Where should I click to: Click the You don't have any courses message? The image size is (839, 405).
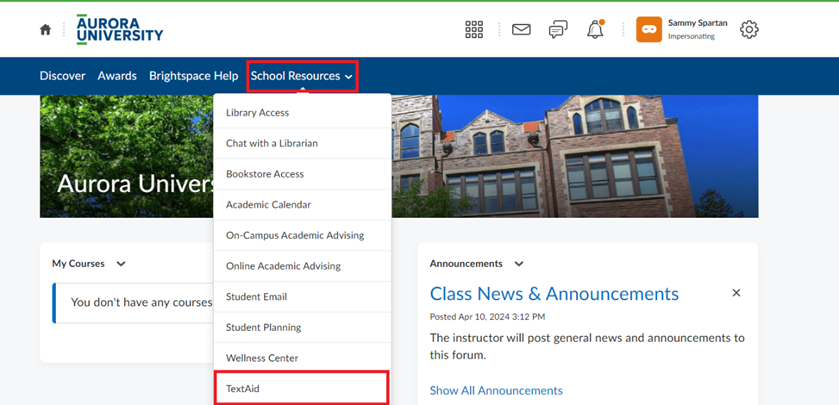point(141,302)
